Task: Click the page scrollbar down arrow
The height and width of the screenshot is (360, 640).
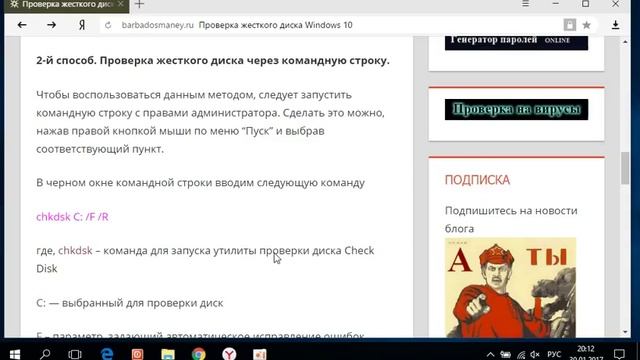Action: click(625, 332)
